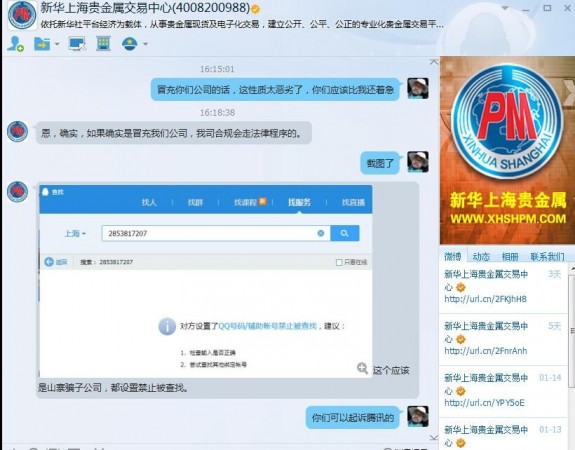Image resolution: width=575 pixels, height=450 pixels.
Task: Select 找直播 tab in embedded search window
Action: coord(353,202)
